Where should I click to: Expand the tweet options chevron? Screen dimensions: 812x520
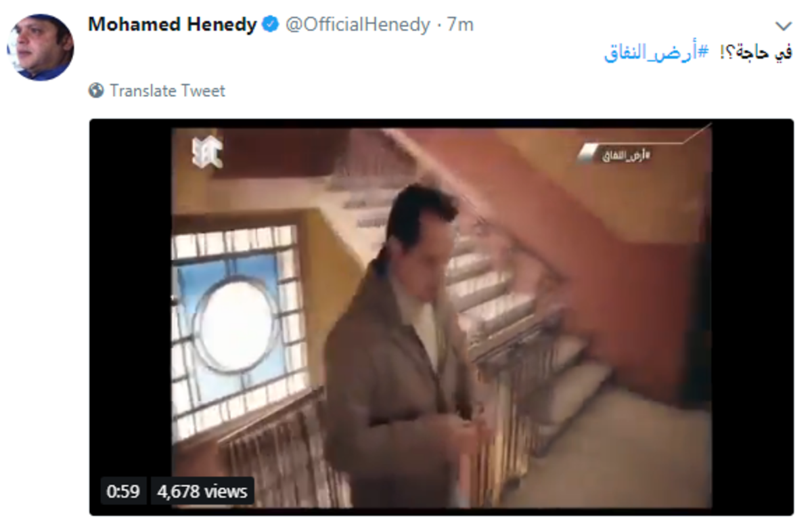click(x=783, y=26)
